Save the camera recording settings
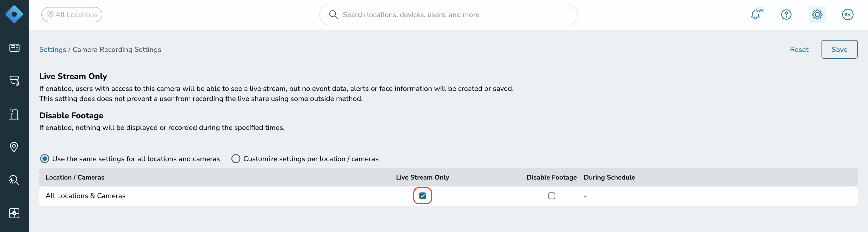The height and width of the screenshot is (232, 868). tap(839, 50)
